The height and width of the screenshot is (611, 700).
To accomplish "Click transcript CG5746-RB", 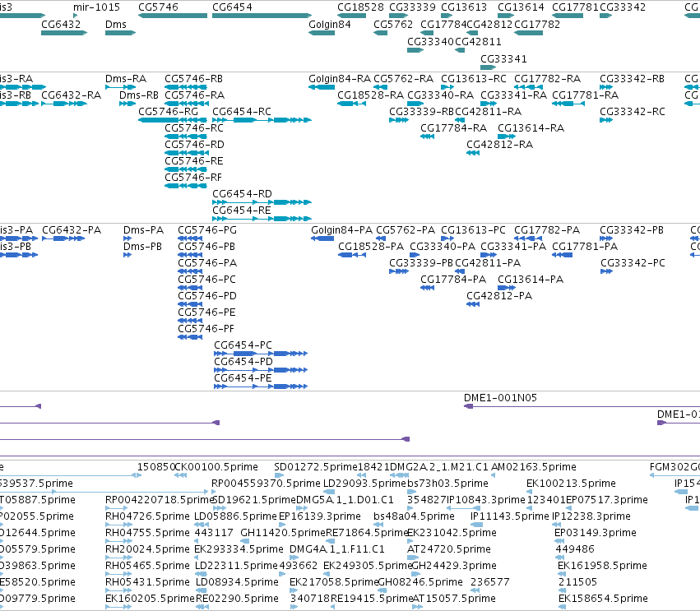I will tap(186, 87).
